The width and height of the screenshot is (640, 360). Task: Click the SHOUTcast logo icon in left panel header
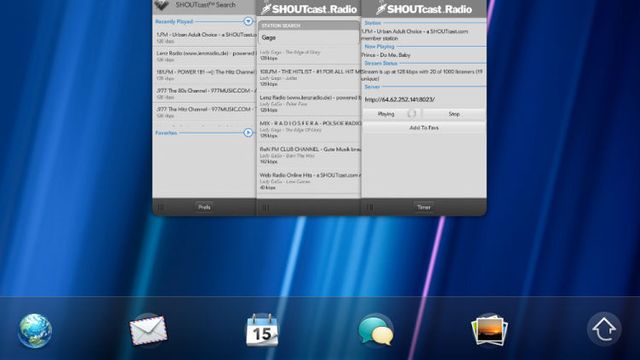click(162, 5)
